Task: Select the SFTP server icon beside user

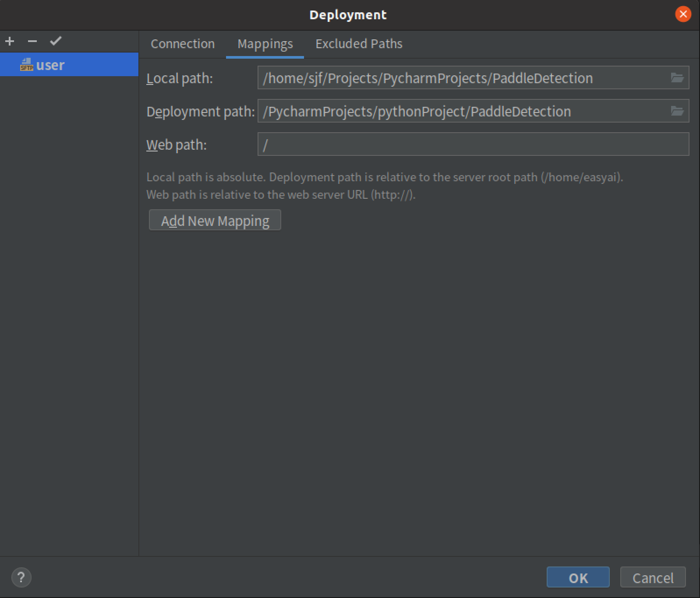Action: tap(27, 65)
